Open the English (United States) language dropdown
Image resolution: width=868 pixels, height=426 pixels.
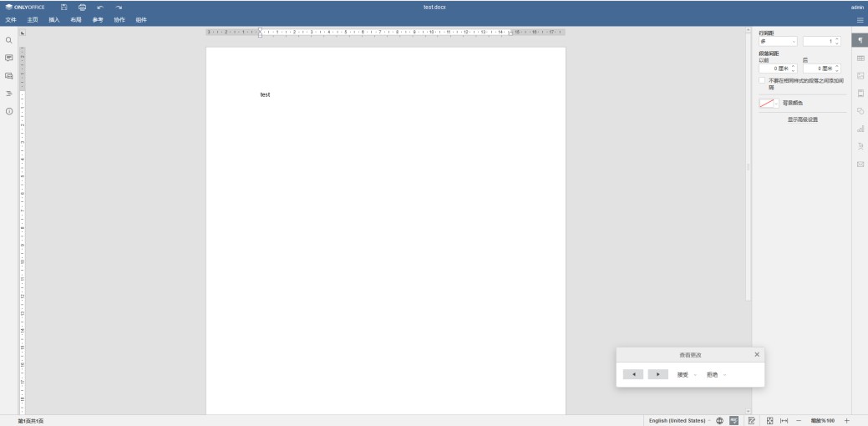(679, 420)
